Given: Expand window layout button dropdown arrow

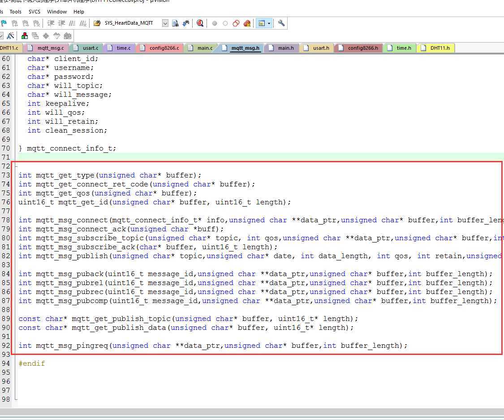Looking at the screenshot, I should [269, 23].
